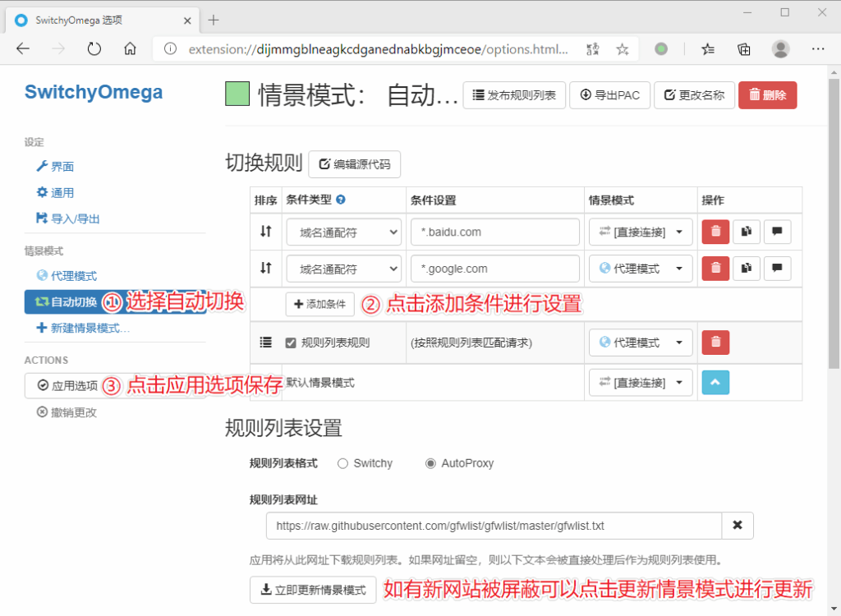Click 立即更新情景模式 button
Viewport: 841px width, 616px height.
point(313,590)
